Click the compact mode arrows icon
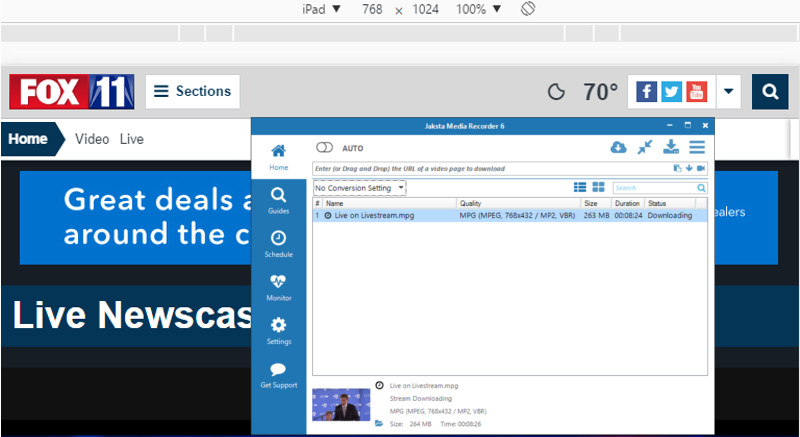This screenshot has width=800, height=437. pos(645,147)
